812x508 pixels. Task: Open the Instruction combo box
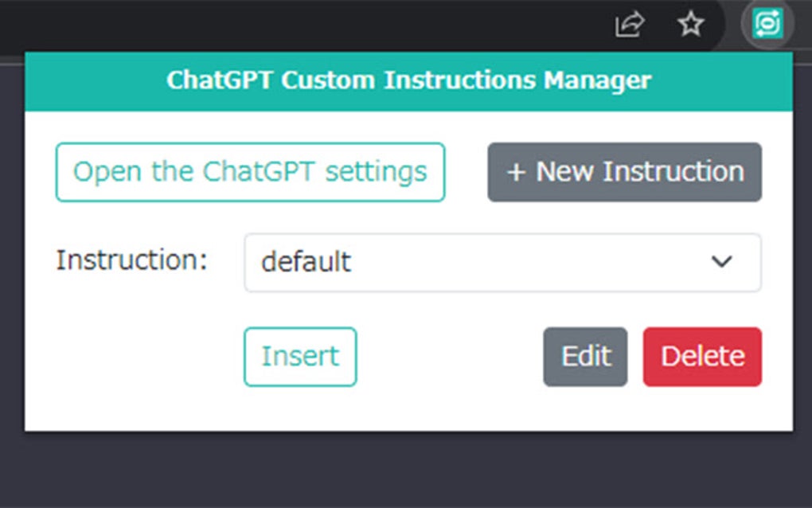click(502, 262)
